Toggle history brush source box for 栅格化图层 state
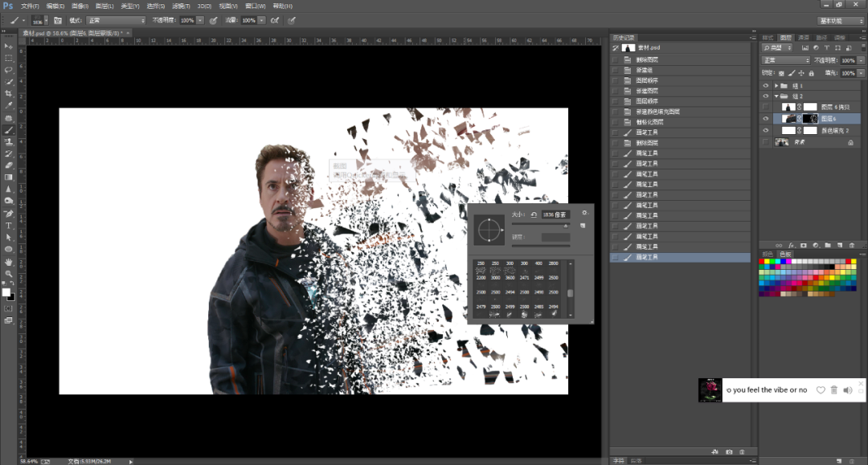Image resolution: width=868 pixels, height=465 pixels. tap(615, 122)
